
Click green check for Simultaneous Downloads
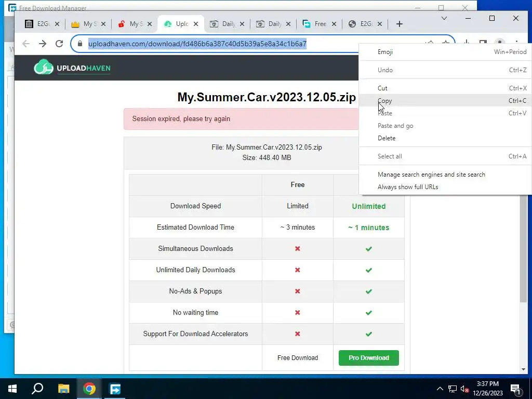coord(369,249)
